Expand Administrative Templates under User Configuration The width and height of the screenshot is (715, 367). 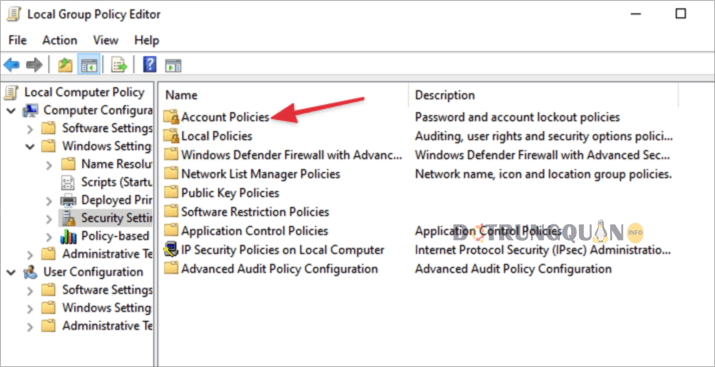(30, 326)
